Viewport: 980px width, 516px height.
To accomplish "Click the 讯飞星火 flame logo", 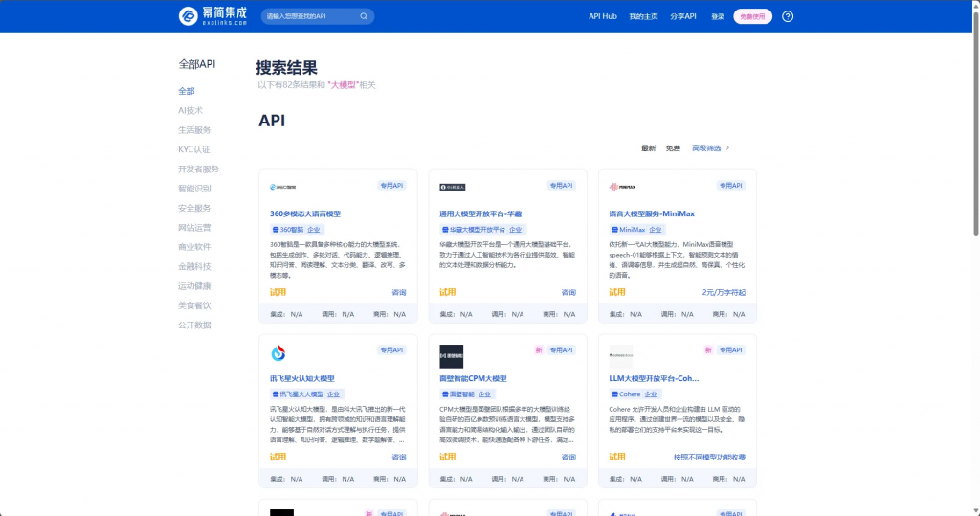I will click(278, 352).
